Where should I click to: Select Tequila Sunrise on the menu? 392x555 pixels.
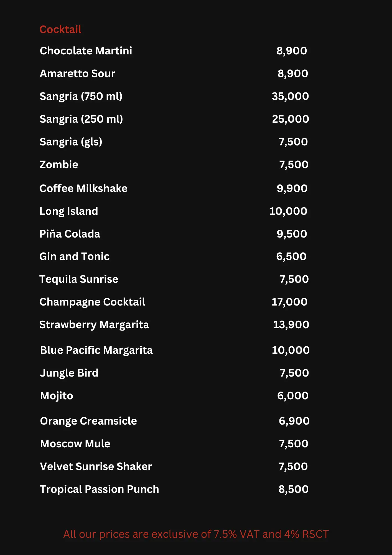tap(79, 279)
